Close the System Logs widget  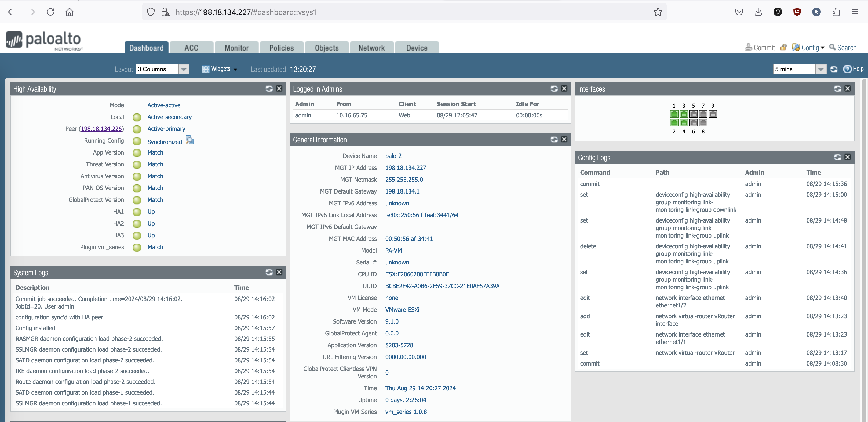(x=279, y=272)
